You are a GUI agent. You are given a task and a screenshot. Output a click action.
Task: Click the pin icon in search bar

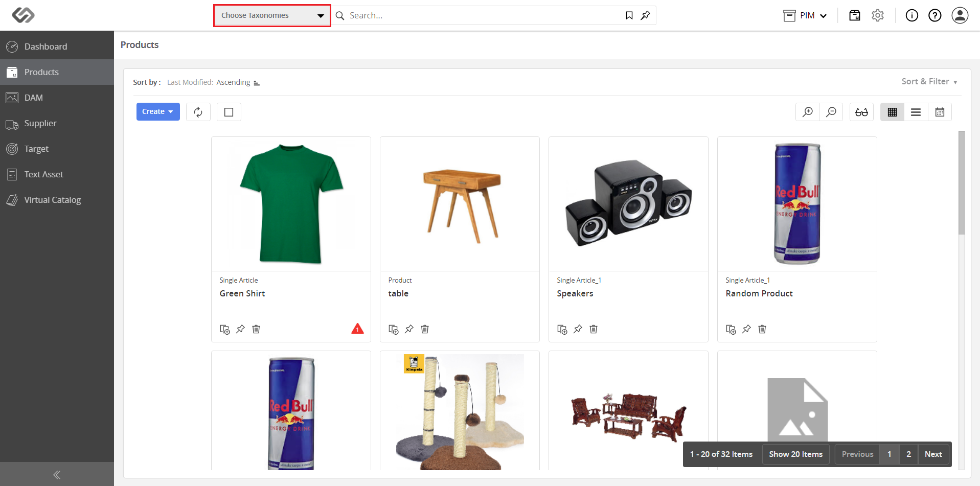click(645, 15)
